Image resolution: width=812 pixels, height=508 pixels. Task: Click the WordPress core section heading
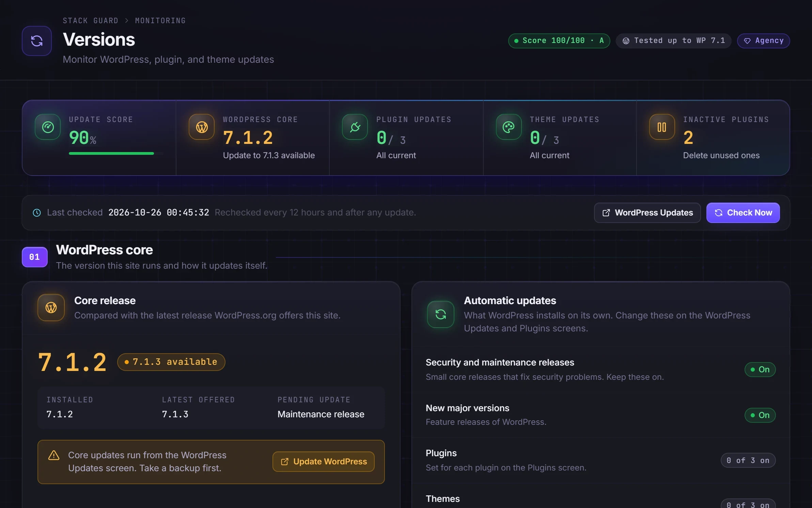click(105, 250)
